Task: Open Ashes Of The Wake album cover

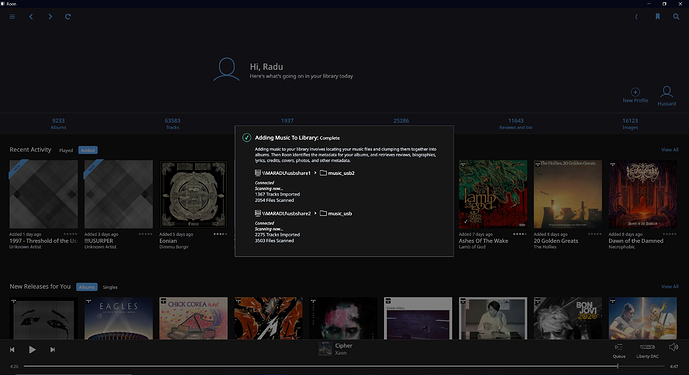Action: [x=493, y=194]
